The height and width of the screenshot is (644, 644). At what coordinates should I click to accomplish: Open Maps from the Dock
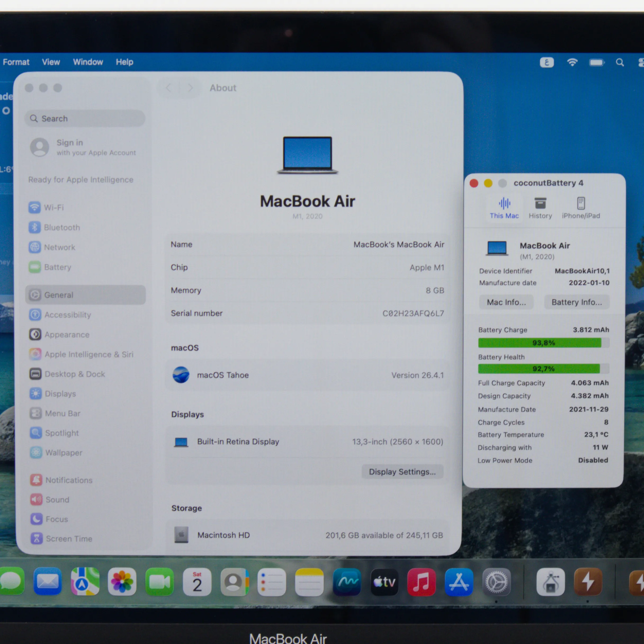pyautogui.click(x=85, y=582)
